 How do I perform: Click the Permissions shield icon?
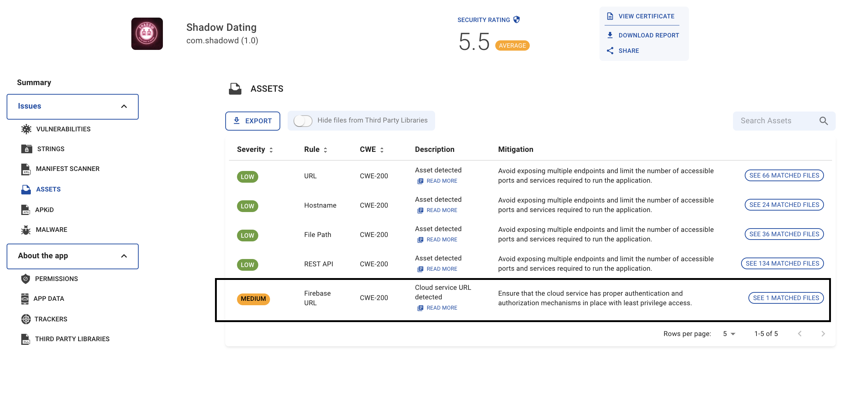(x=25, y=279)
